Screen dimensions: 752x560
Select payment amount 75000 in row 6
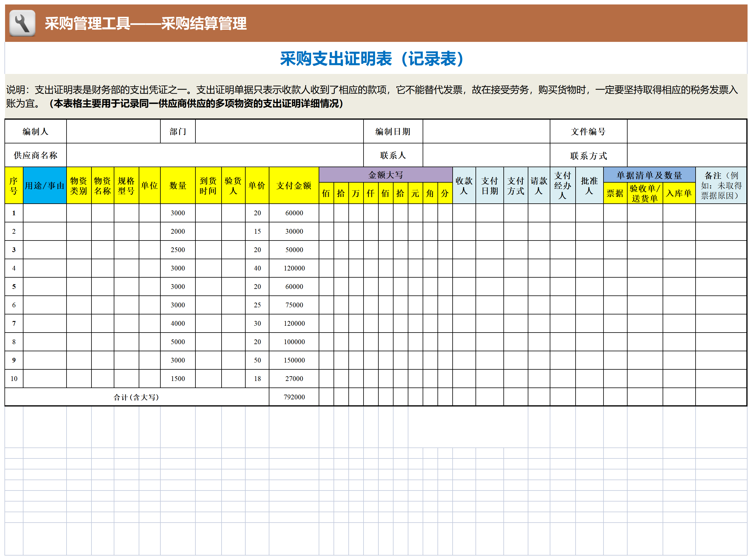click(294, 305)
